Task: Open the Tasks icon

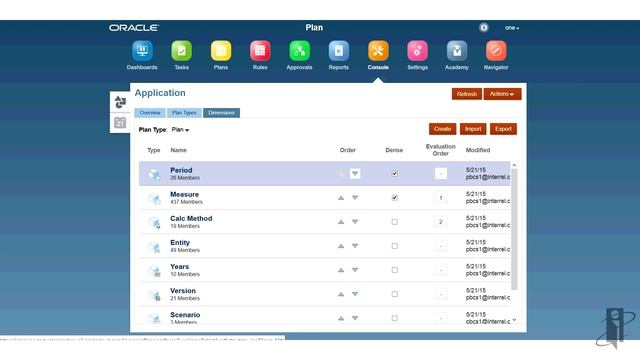Action: [182, 51]
